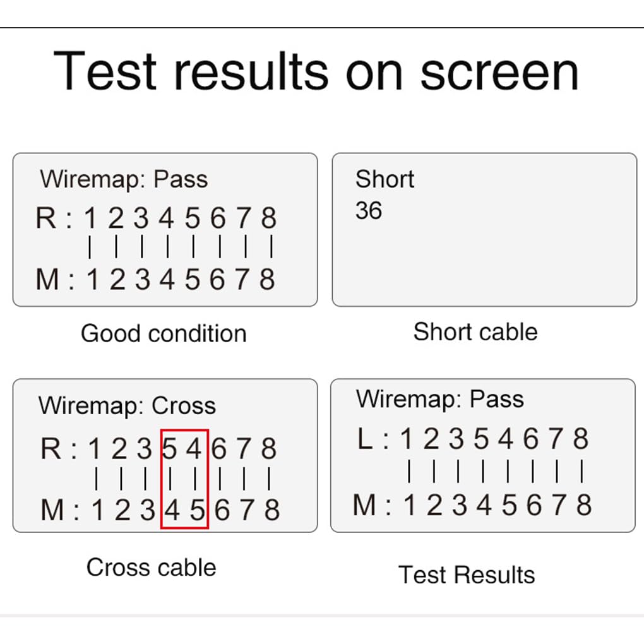Select the 'Short' label in short cable panel
This screenshot has width=644, height=644.
click(385, 179)
